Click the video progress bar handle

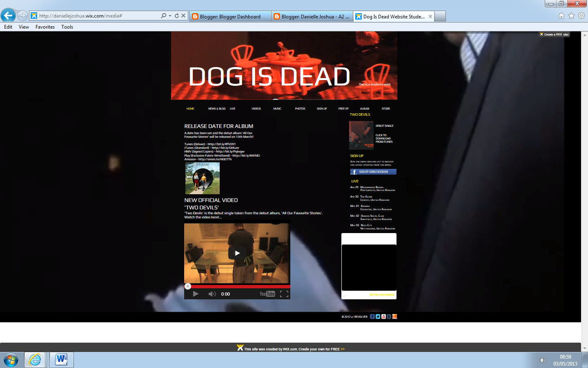188,286
